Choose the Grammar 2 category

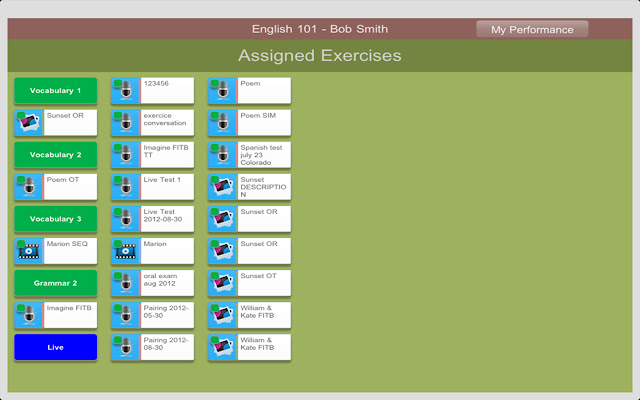56,283
